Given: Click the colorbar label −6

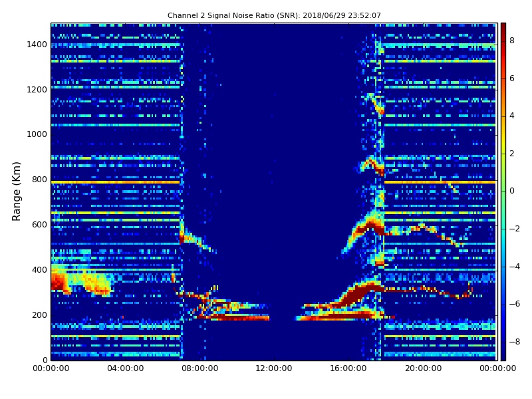Looking at the screenshot, I should [x=514, y=304].
